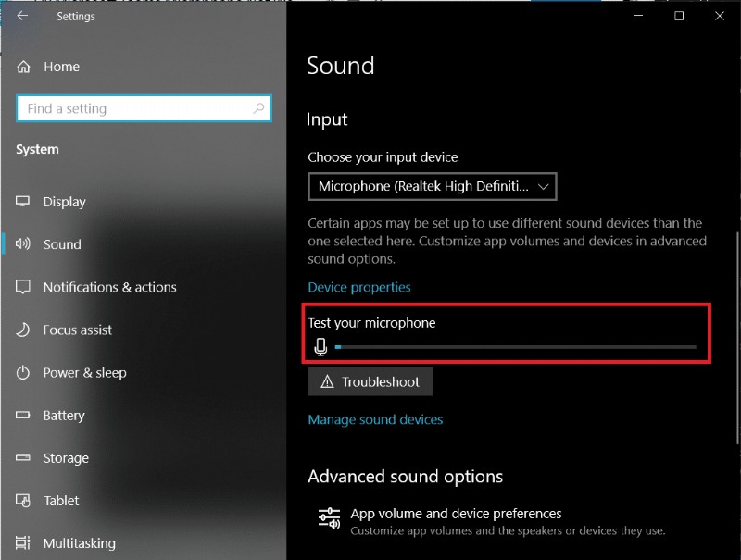This screenshot has width=741, height=560.
Task: Open the input device dropdown
Action: click(432, 186)
